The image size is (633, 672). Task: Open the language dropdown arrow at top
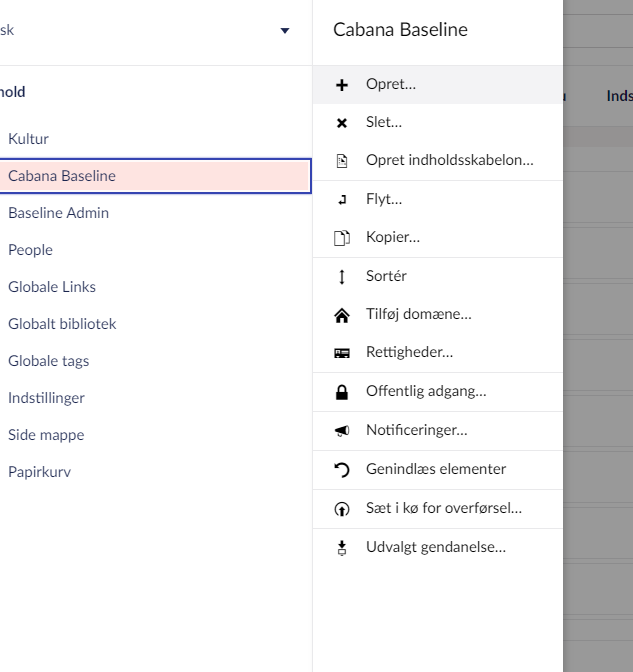point(285,31)
